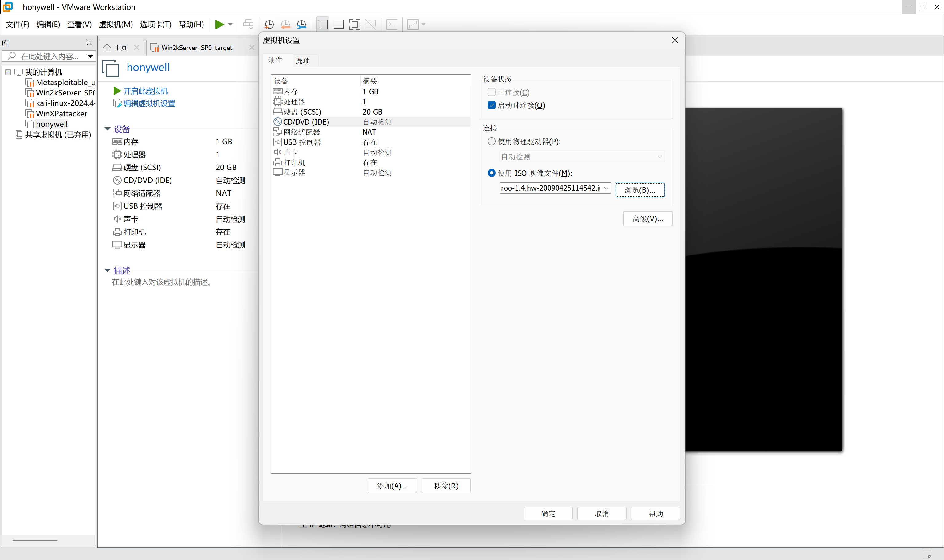Viewport: 944px width, 560px height.
Task: Click the 高级(V)... button
Action: tap(647, 219)
